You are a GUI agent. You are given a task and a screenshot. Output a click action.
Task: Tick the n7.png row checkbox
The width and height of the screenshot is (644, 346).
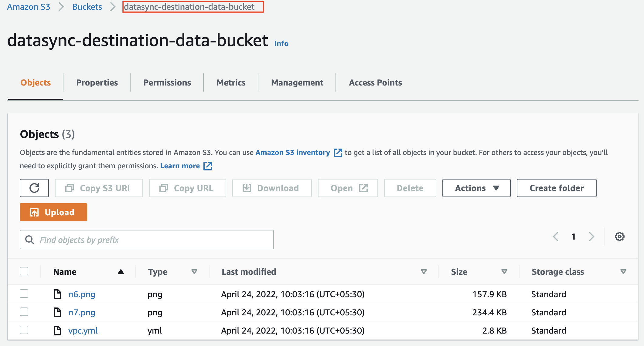coord(24,312)
